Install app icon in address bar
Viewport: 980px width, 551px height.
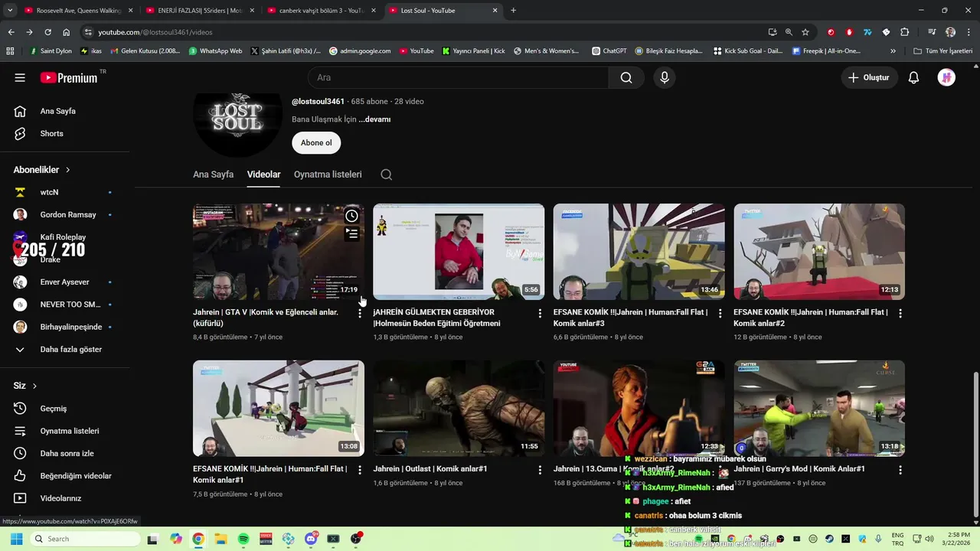[x=772, y=32]
